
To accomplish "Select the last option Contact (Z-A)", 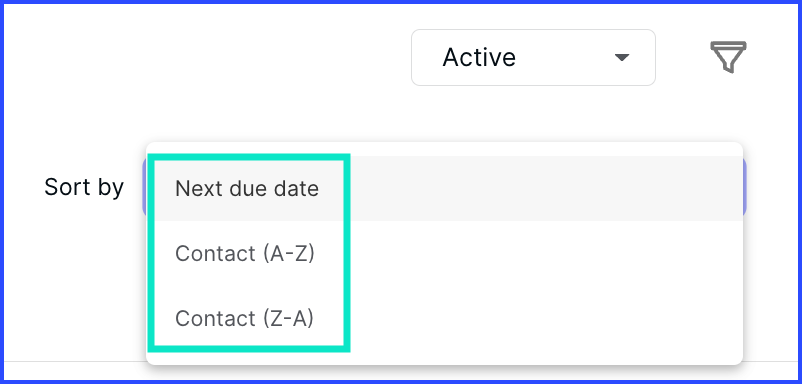I will pos(444,319).
